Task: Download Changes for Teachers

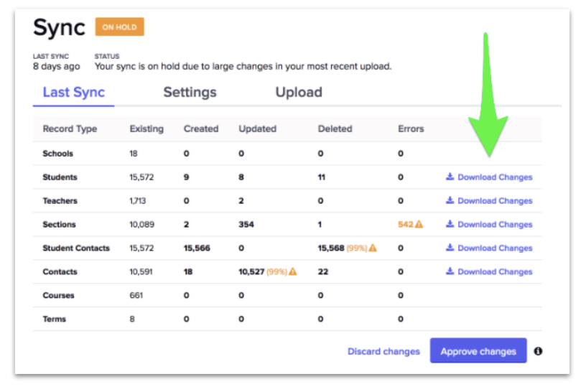Action: (489, 201)
